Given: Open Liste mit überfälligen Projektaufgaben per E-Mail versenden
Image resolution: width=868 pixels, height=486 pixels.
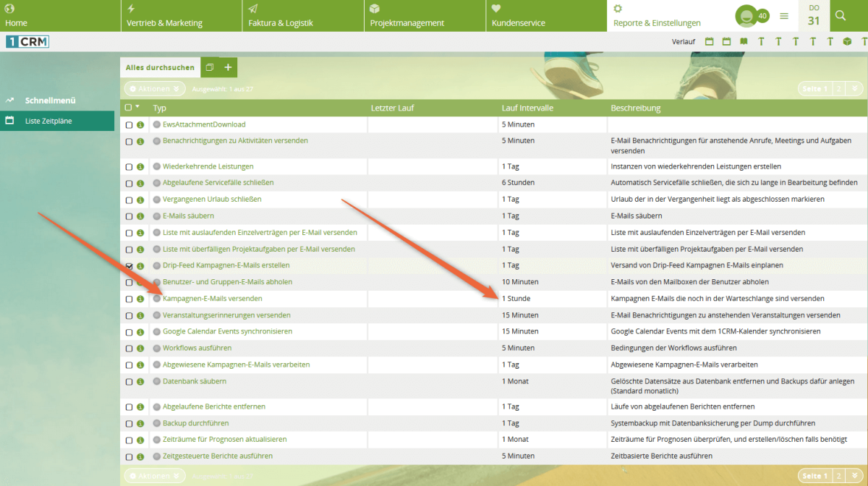Looking at the screenshot, I should pyautogui.click(x=259, y=250).
